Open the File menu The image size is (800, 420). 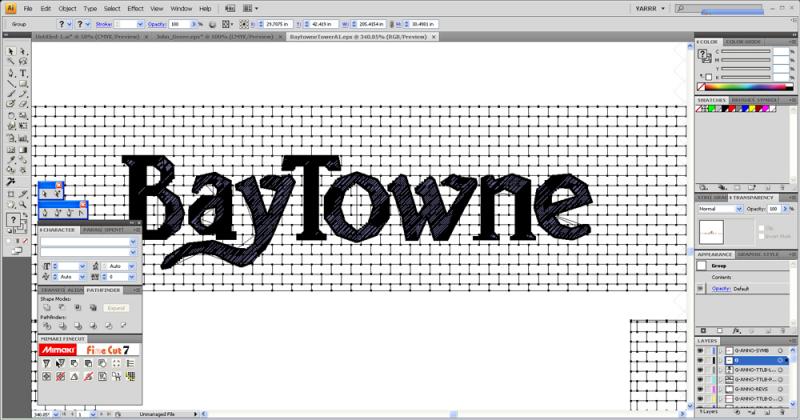28,9
